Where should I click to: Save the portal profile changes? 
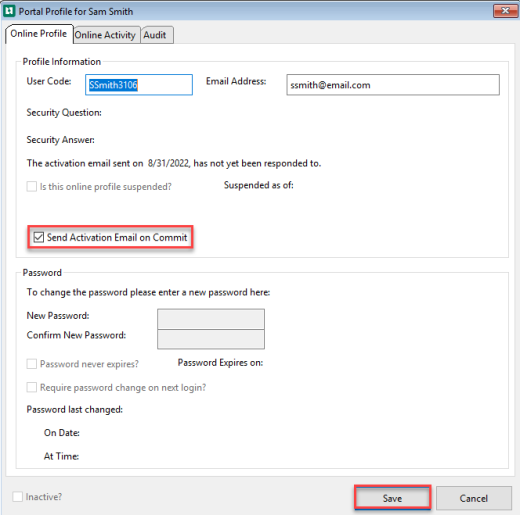pyautogui.click(x=392, y=498)
